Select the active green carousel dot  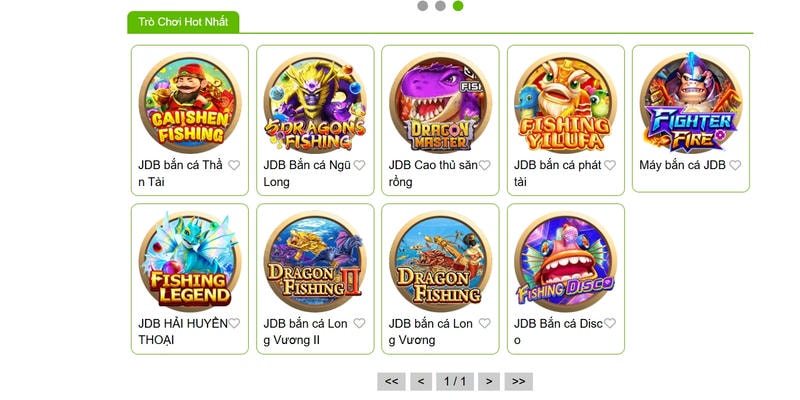pos(458,6)
